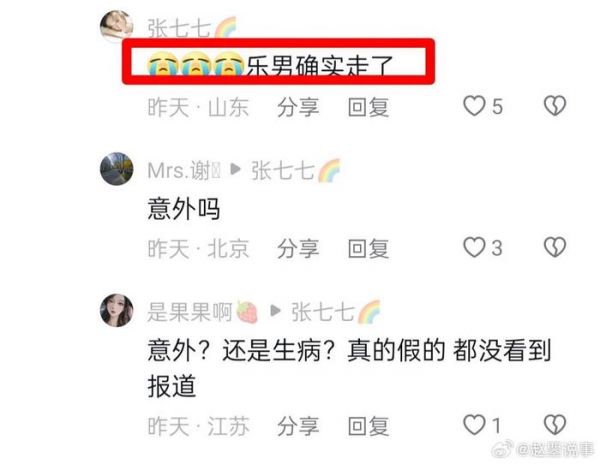The width and height of the screenshot is (600, 464).
Task: Share the 意外吗 comment
Action: (x=298, y=249)
